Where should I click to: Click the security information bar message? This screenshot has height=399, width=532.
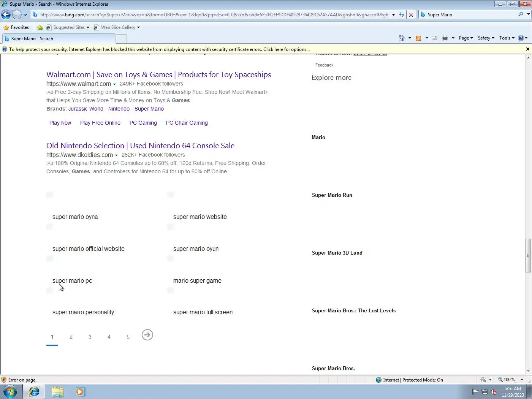(x=159, y=49)
